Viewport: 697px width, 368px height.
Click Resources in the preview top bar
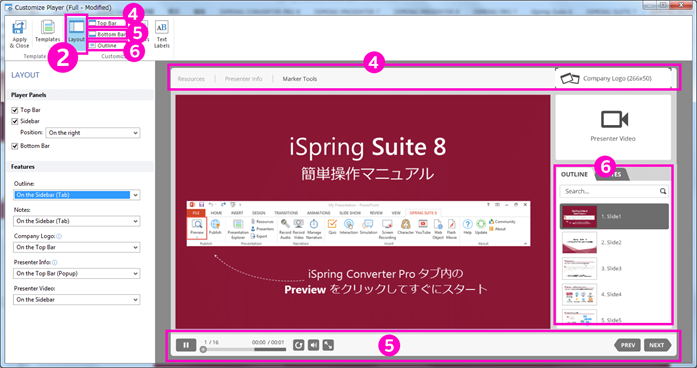pos(191,79)
